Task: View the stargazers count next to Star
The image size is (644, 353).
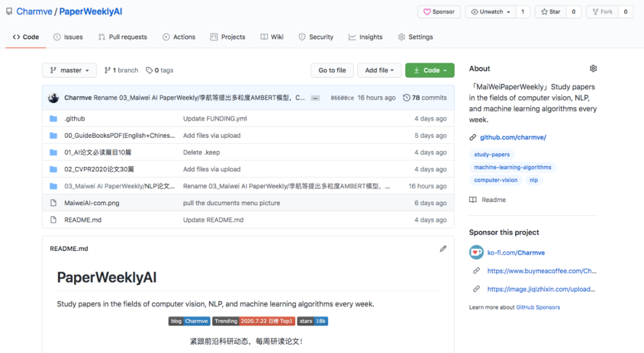Action: point(574,11)
